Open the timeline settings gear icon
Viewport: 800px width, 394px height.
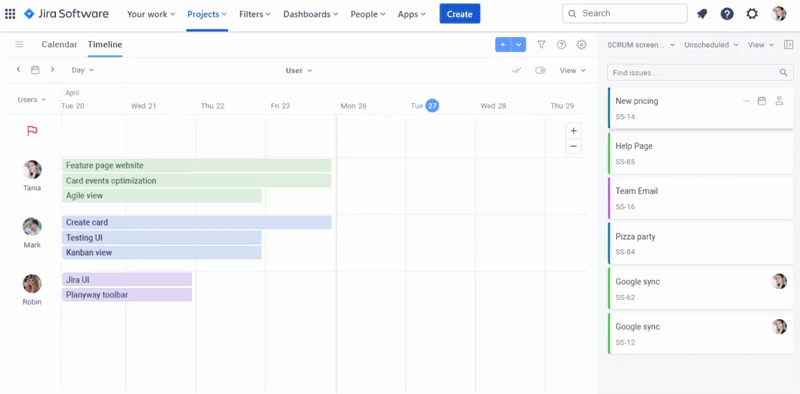[581, 45]
